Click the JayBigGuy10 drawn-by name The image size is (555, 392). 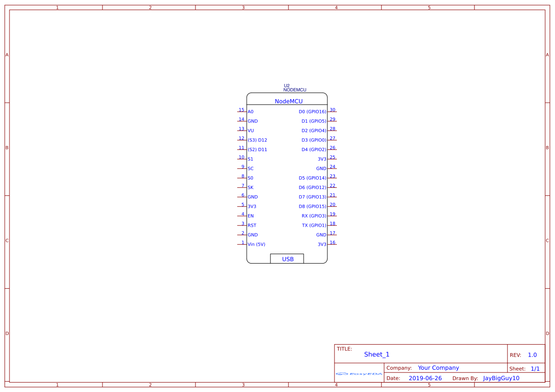[501, 378]
